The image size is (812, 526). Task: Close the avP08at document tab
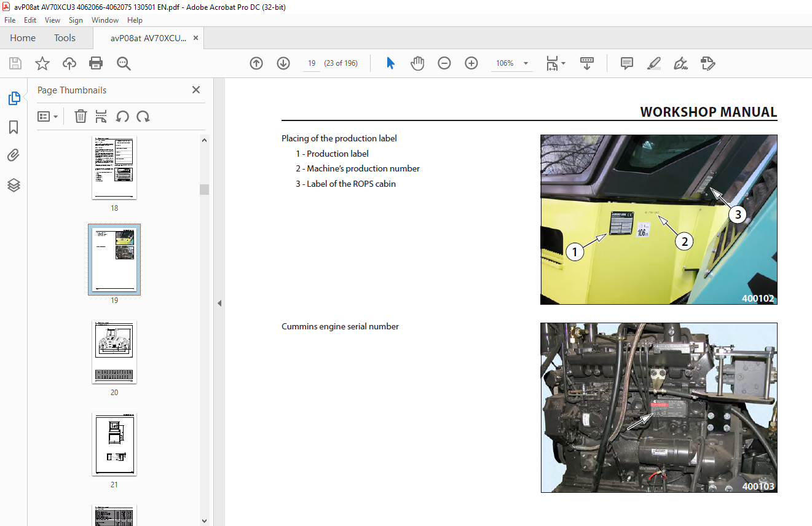(196, 37)
